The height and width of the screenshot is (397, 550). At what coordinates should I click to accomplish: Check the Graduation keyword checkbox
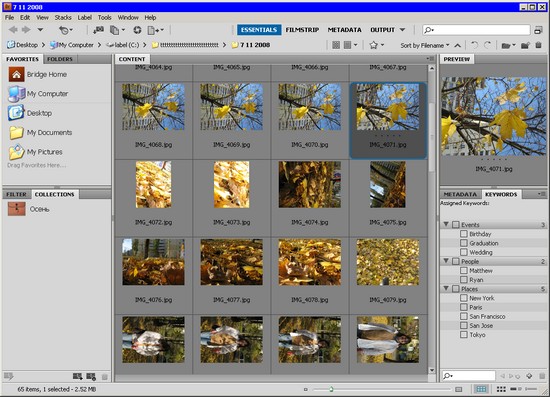point(464,243)
